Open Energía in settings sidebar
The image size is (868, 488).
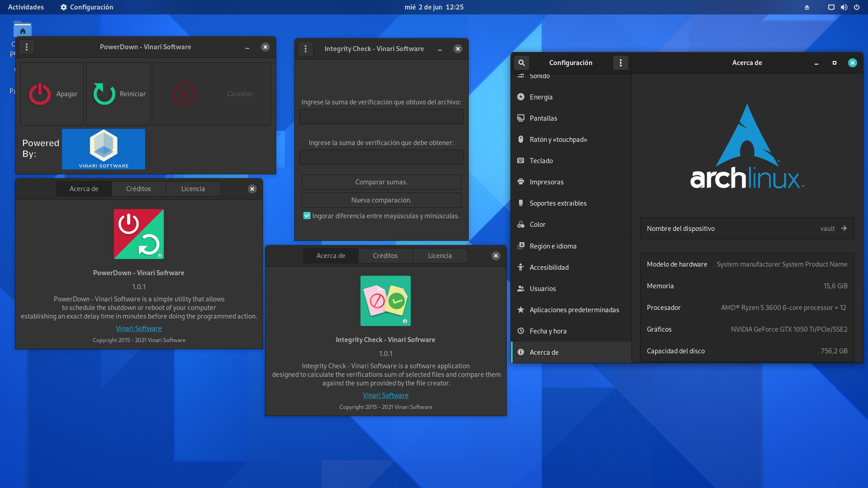pyautogui.click(x=541, y=97)
